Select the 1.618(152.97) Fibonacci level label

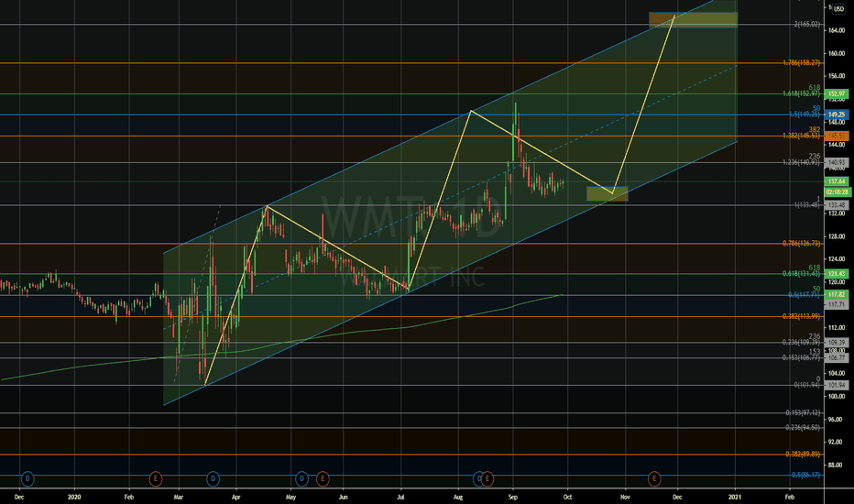tap(801, 93)
